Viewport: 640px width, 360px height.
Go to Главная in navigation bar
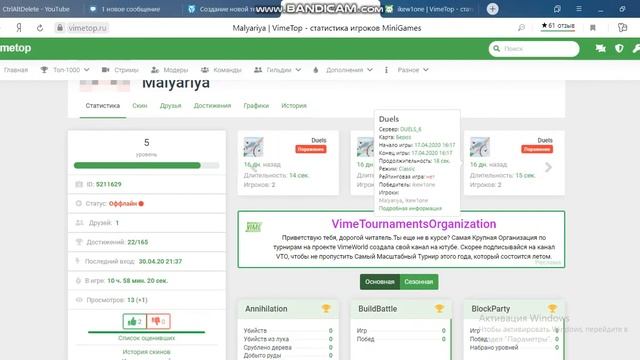(x=16, y=70)
